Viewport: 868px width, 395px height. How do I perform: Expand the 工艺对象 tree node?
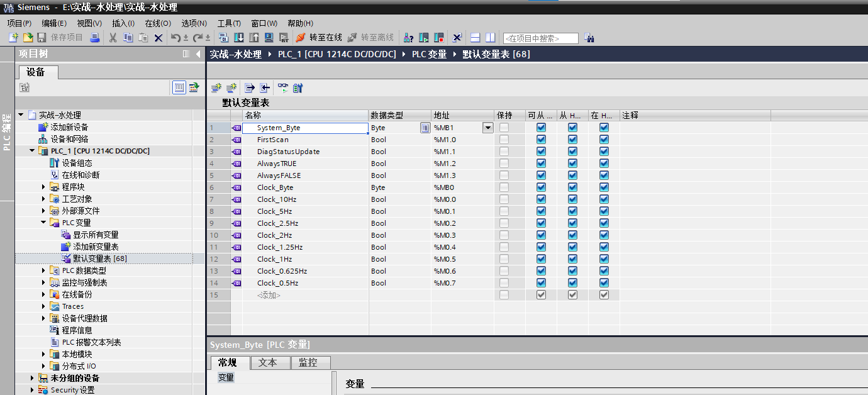(43, 199)
